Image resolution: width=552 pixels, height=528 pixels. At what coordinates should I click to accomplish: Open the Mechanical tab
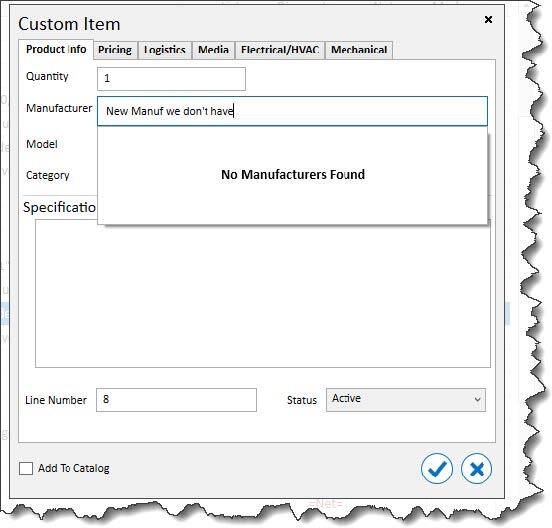coord(359,50)
